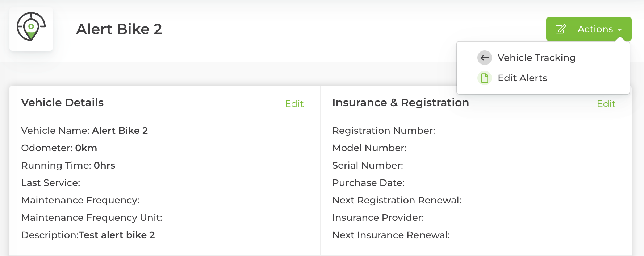Click the pencil edit icon in Actions button

point(561,29)
